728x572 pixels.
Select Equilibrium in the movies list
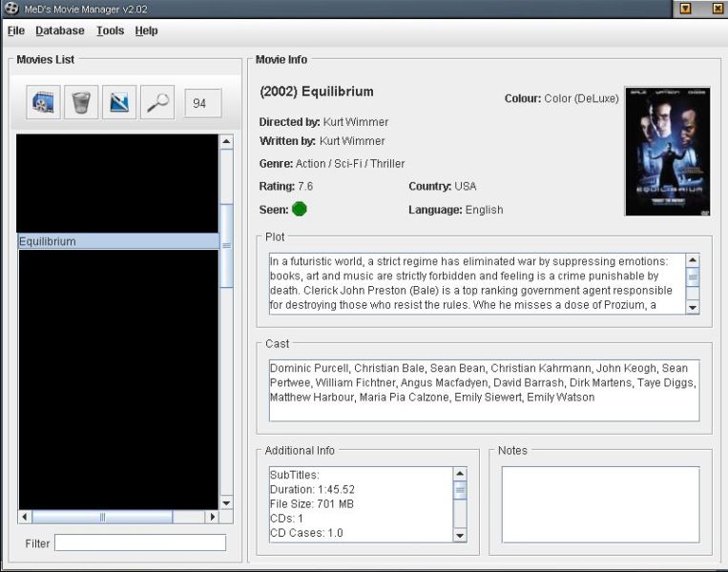point(118,241)
